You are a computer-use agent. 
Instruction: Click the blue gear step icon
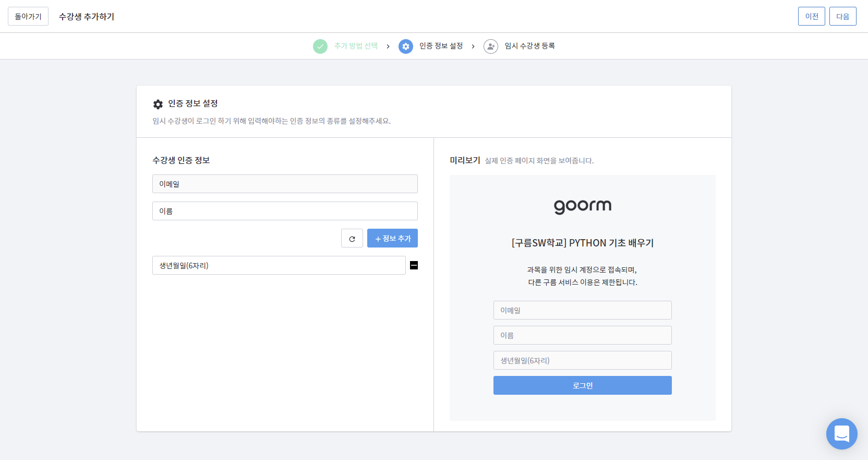point(406,46)
